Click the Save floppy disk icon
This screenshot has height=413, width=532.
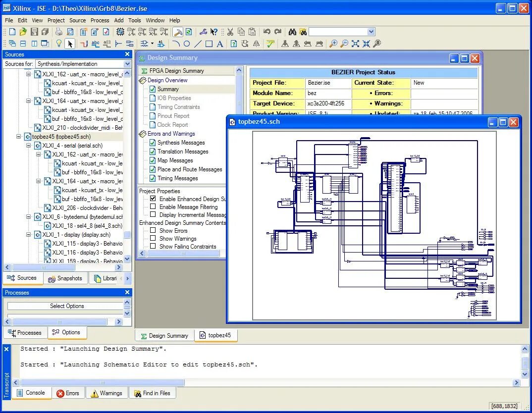click(x=34, y=32)
